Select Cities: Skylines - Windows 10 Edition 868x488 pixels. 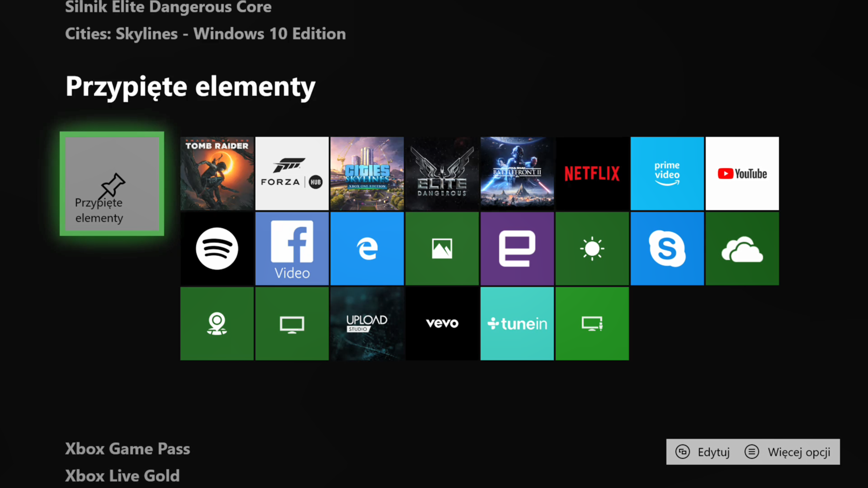point(205,34)
